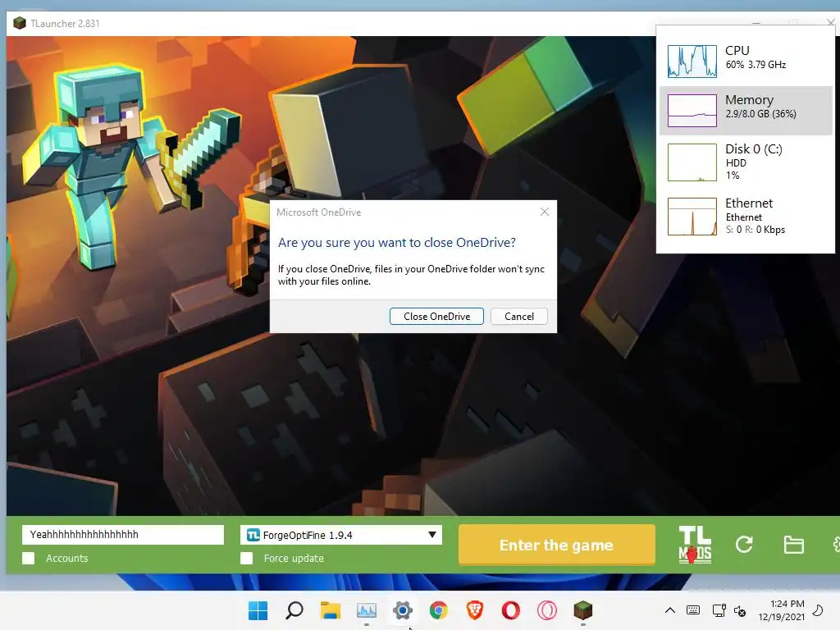The width and height of the screenshot is (840, 630).
Task: Launch Google Chrome from taskbar
Action: 439,610
